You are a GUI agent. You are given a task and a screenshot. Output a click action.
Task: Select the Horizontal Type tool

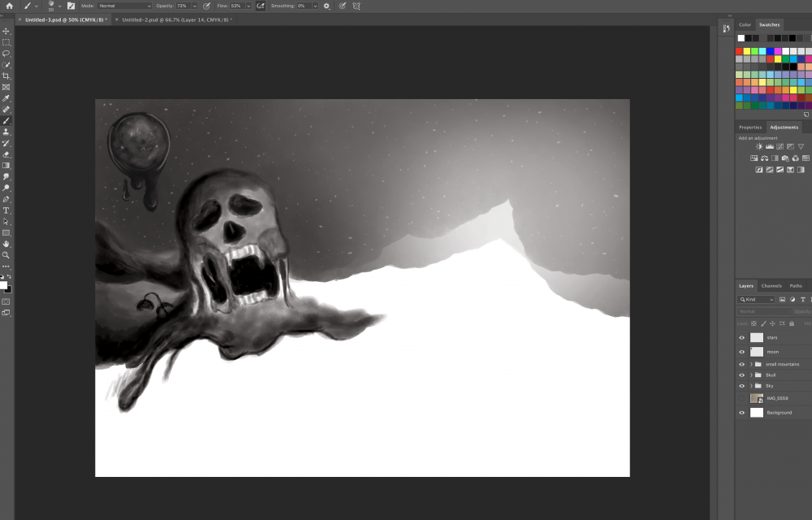click(x=6, y=210)
